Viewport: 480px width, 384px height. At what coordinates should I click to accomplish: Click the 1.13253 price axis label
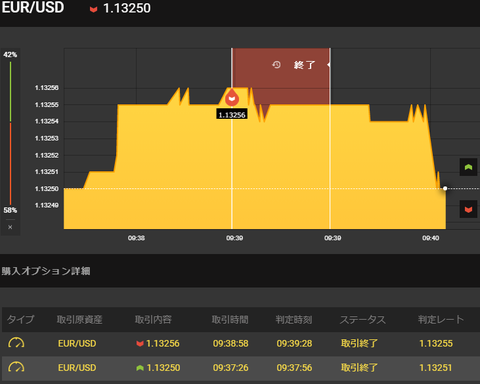pos(47,138)
